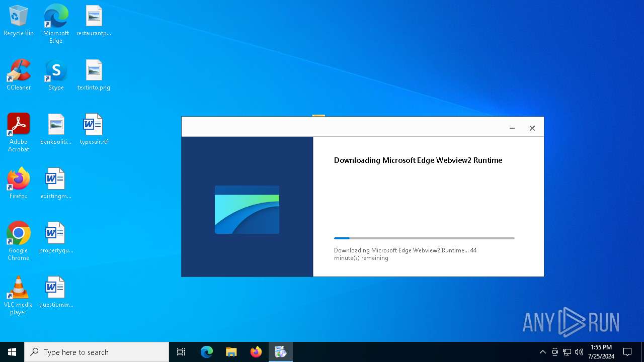Open File Explorer from the taskbar
This screenshot has height=362, width=644.
(231, 352)
